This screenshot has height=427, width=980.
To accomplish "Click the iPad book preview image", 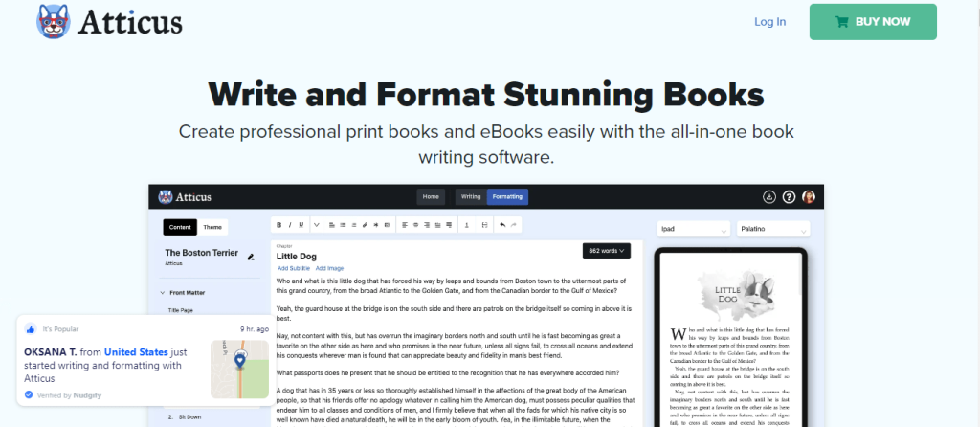I will click(730, 338).
